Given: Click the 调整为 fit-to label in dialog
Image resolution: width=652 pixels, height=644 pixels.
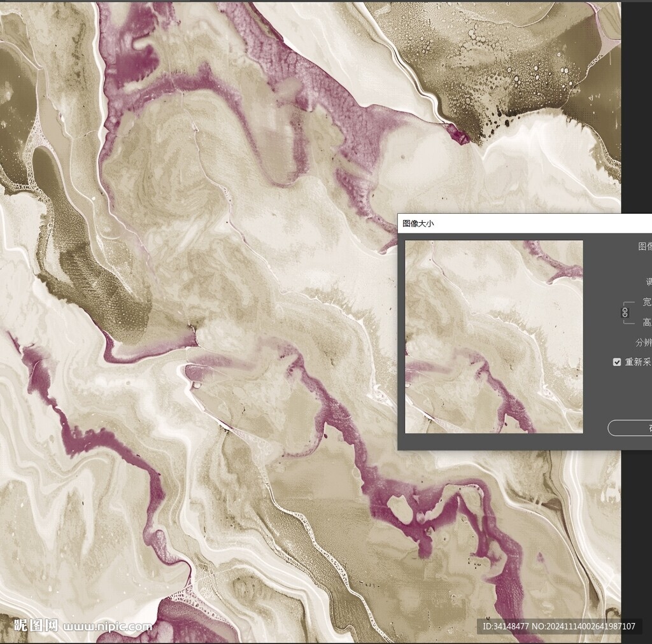Looking at the screenshot, I should pos(648,282).
